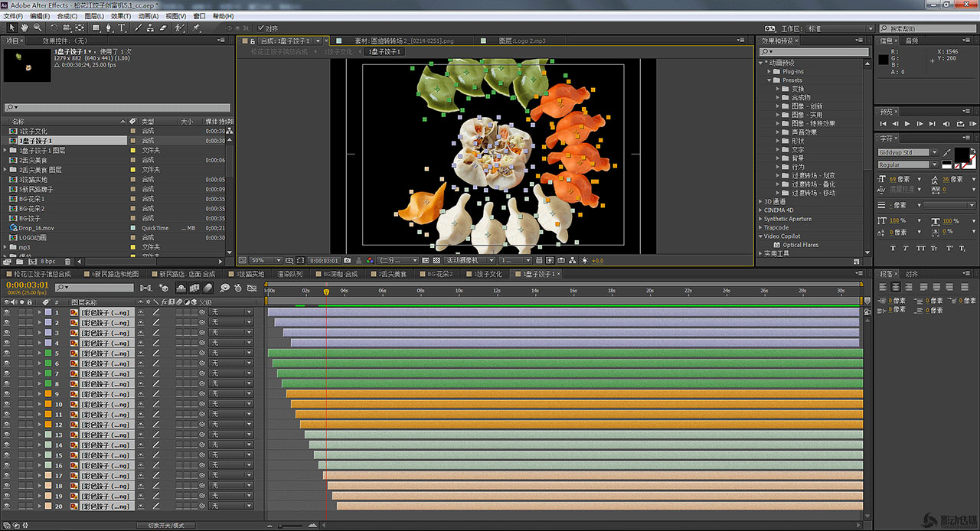Pick the Eraser tool
980x531 pixels.
[162, 28]
